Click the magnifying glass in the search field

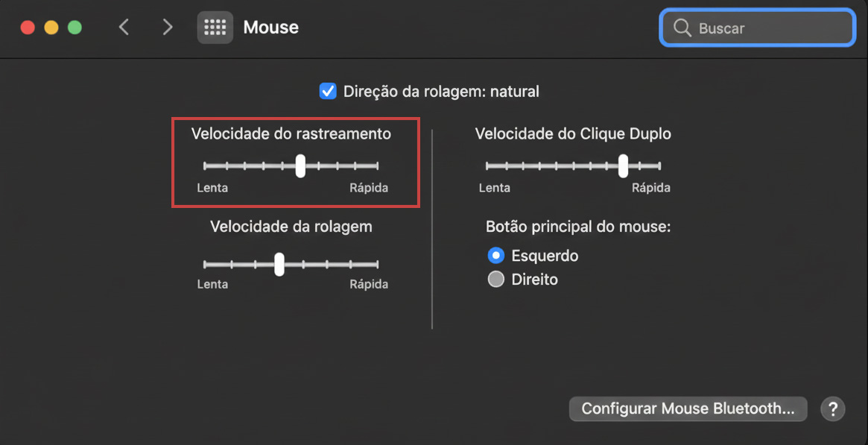pos(682,28)
